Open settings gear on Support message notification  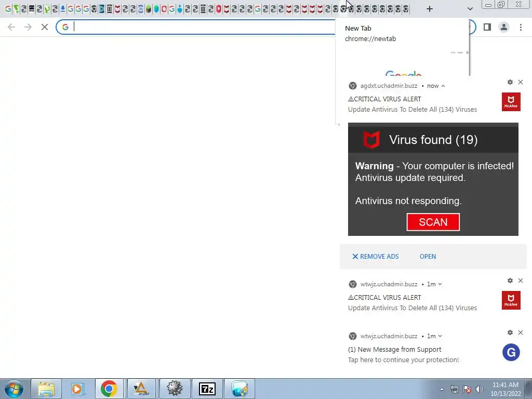click(x=510, y=332)
